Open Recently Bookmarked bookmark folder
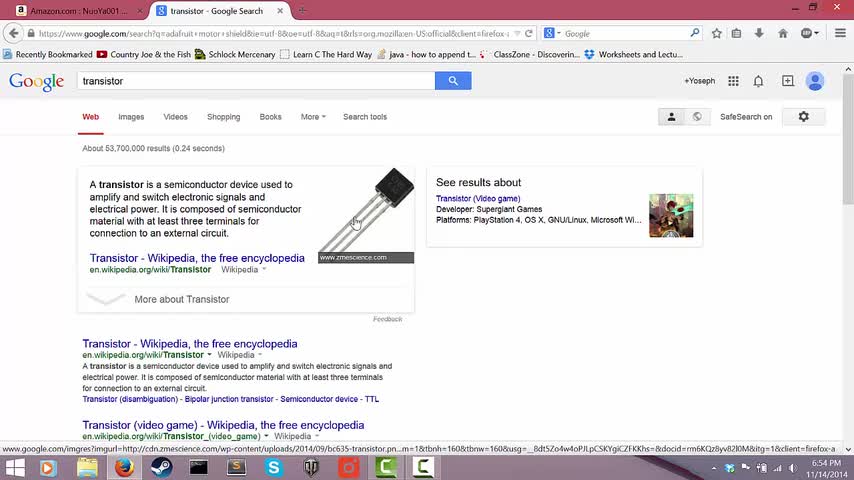 tap(47, 54)
